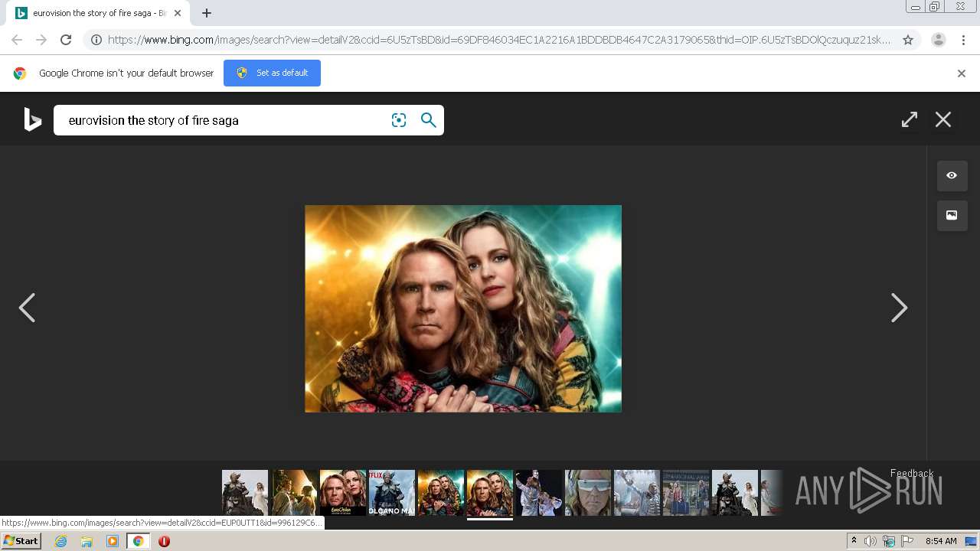The height and width of the screenshot is (551, 980).
Task: Go back in browser history
Action: (17, 40)
